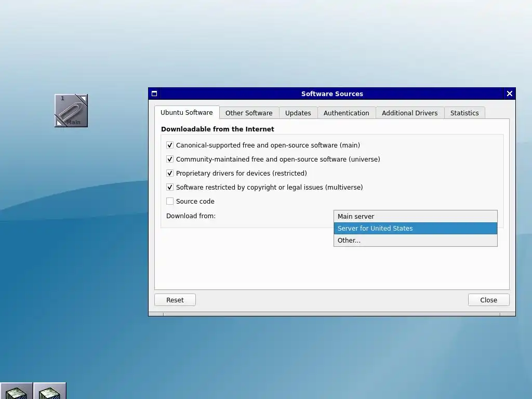The image size is (532, 399).
Task: Uncheck Community-maintained software (universe) checkbox
Action: [x=170, y=159]
